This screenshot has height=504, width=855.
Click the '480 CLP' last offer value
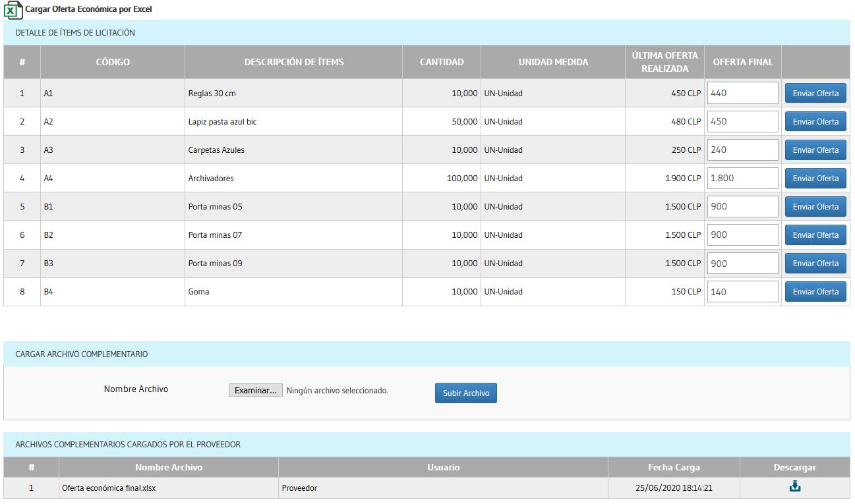[686, 122]
